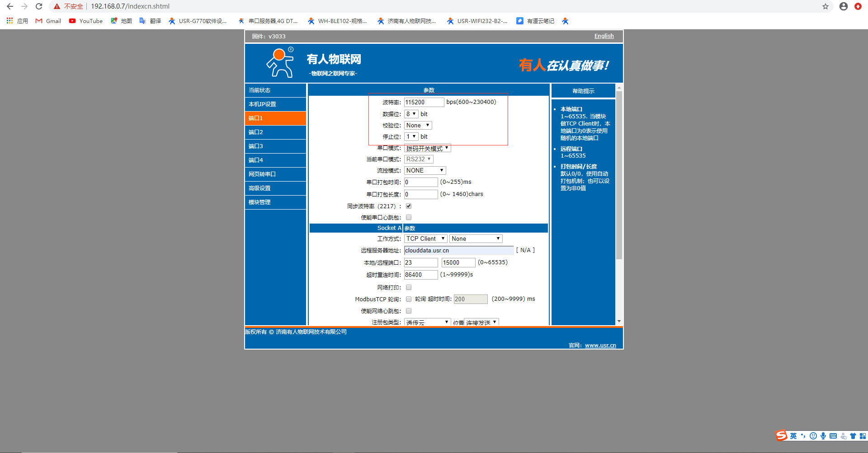Image resolution: width=868 pixels, height=453 pixels.
Task: Enable the ModbusTCP polling checkbox
Action: coord(409,299)
